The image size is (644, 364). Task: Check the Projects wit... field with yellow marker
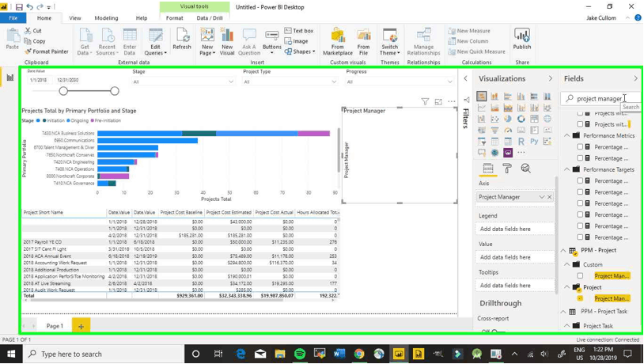click(580, 124)
